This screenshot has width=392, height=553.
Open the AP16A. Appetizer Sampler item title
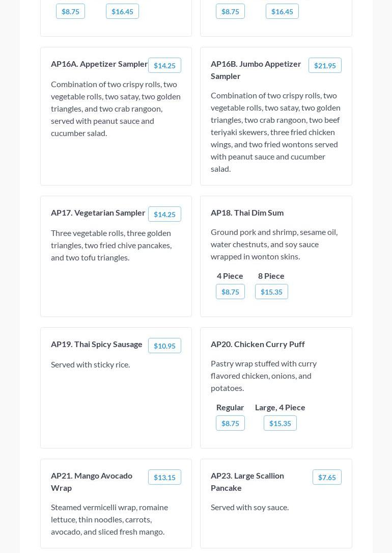pos(99,64)
